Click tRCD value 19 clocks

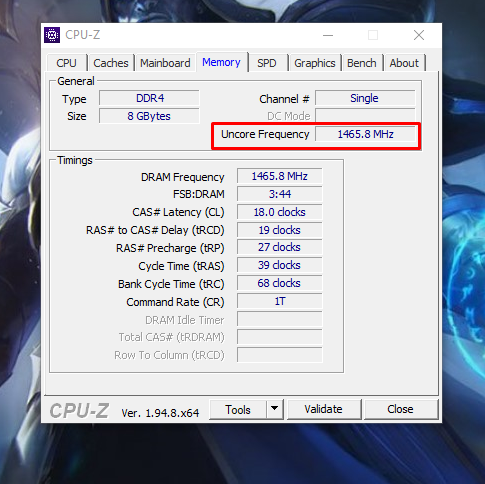[x=279, y=230]
